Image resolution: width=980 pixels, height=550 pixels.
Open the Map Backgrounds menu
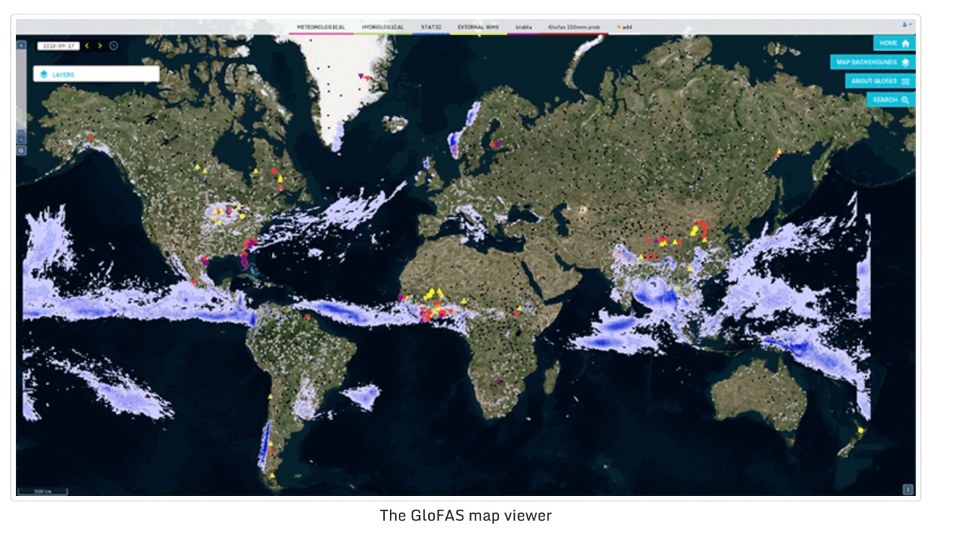click(x=872, y=62)
